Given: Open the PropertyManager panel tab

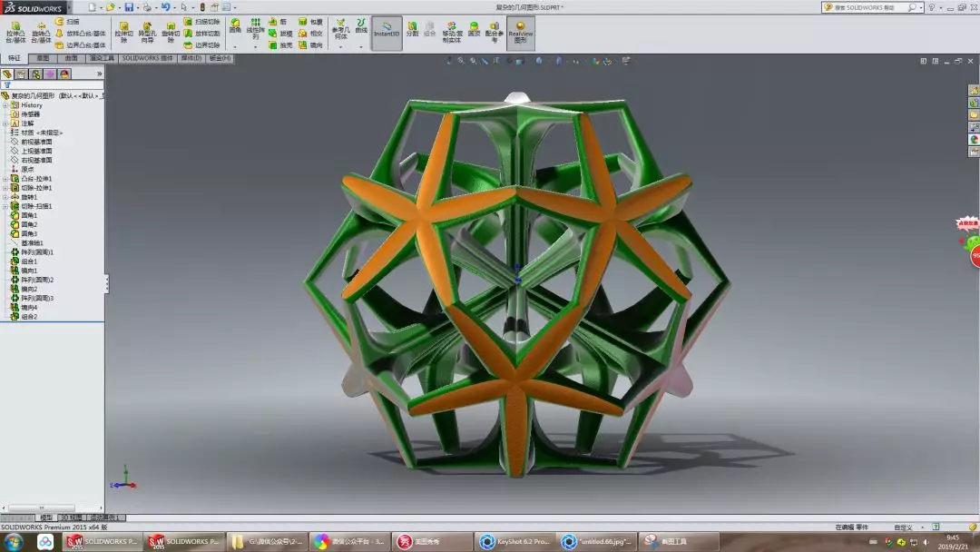Looking at the screenshot, I should tap(22, 74).
